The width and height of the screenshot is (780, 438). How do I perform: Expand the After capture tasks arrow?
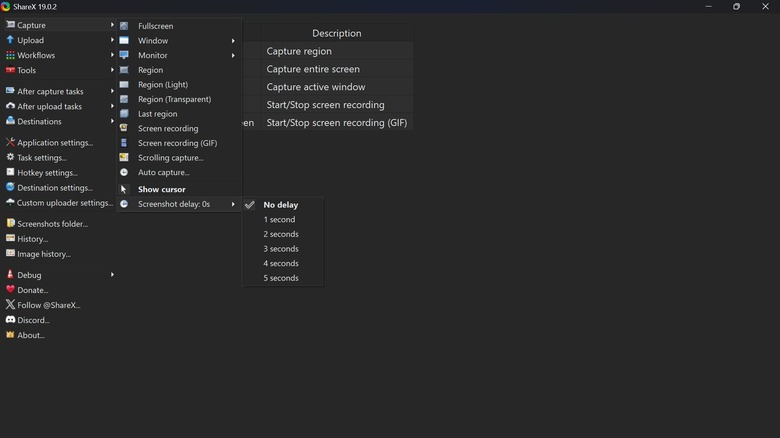pyautogui.click(x=112, y=91)
